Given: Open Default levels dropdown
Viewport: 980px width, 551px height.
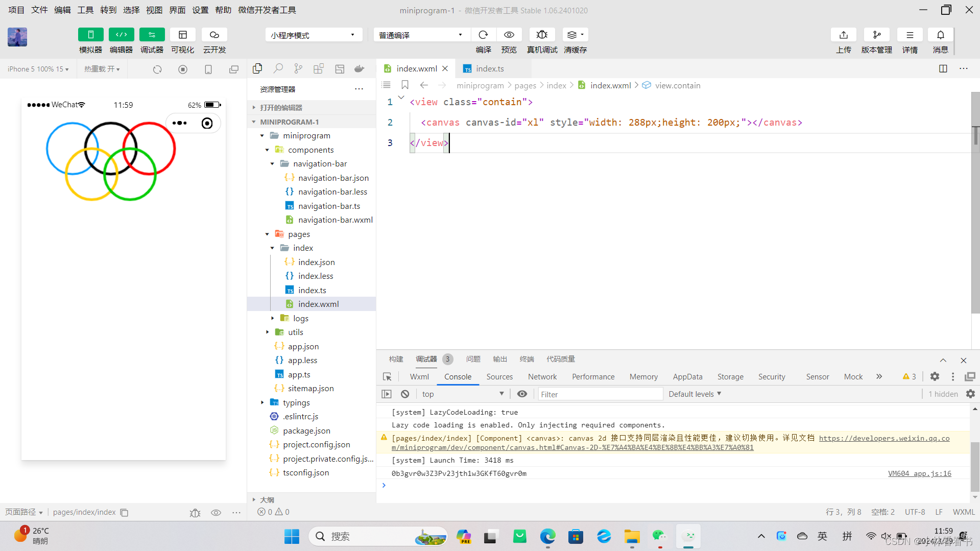Looking at the screenshot, I should click(x=695, y=394).
